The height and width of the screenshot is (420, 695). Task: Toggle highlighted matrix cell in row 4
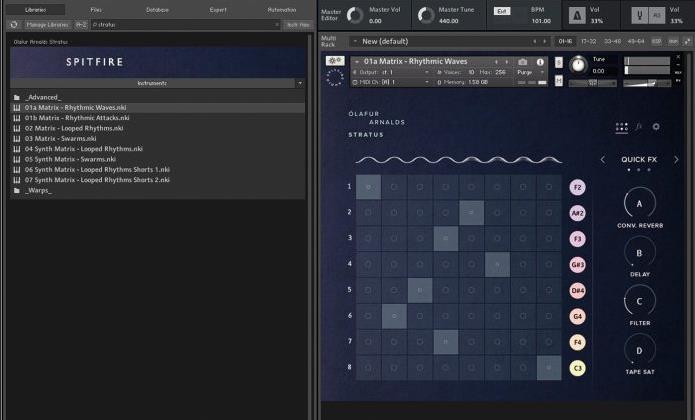(x=497, y=264)
